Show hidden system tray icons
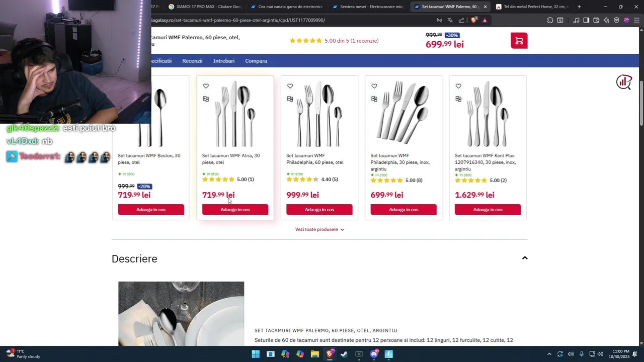 tap(549, 354)
